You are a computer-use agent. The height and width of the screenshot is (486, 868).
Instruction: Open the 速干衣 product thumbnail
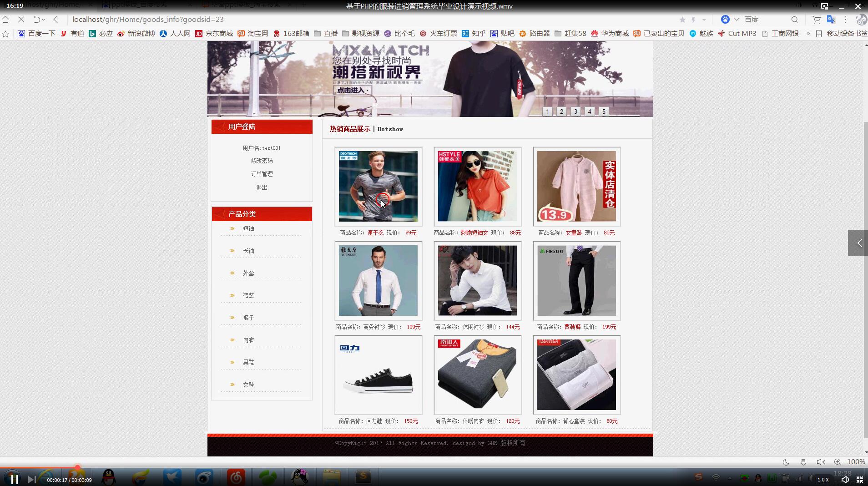tap(378, 187)
